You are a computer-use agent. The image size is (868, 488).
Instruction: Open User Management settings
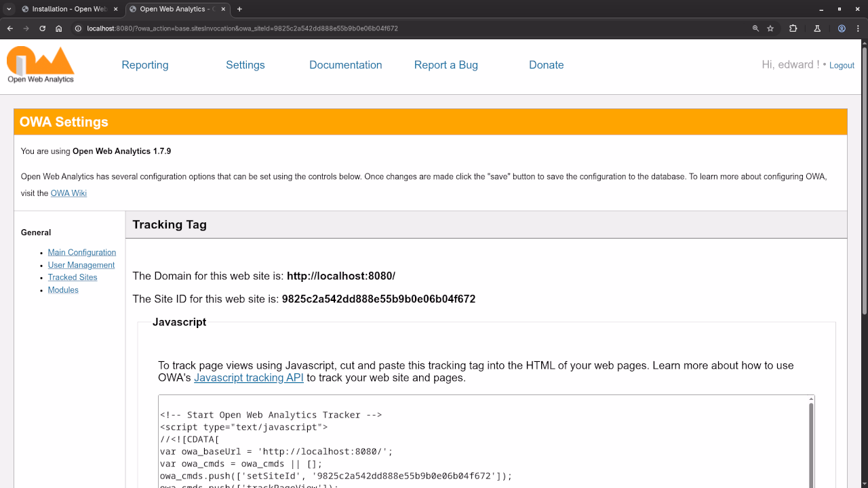coord(81,265)
